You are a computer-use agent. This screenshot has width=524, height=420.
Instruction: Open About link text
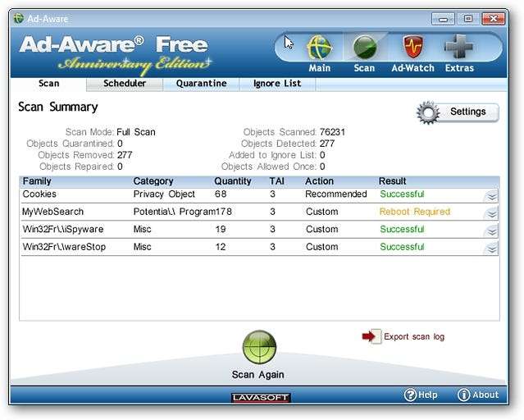coord(485,395)
